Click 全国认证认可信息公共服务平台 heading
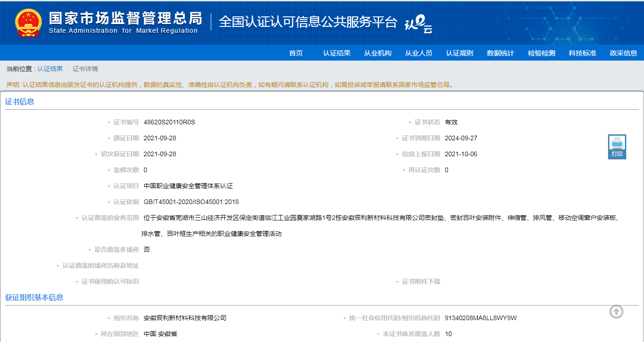The height and width of the screenshot is (342, 644). [x=309, y=22]
